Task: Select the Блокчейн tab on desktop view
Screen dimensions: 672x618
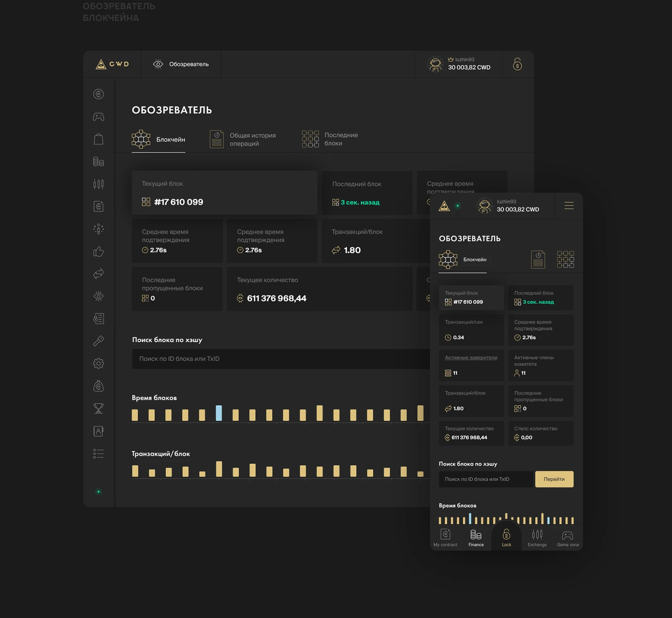Action: (159, 139)
